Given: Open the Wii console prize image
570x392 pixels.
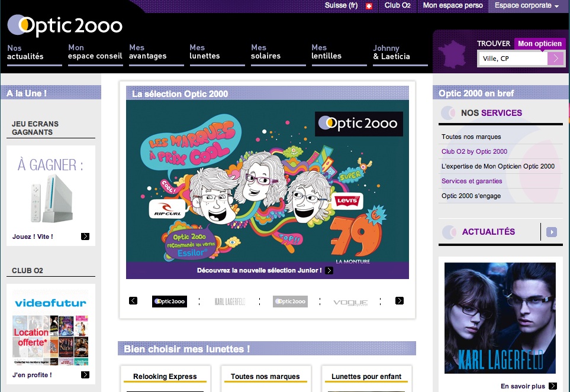Looking at the screenshot, I should 51,198.
